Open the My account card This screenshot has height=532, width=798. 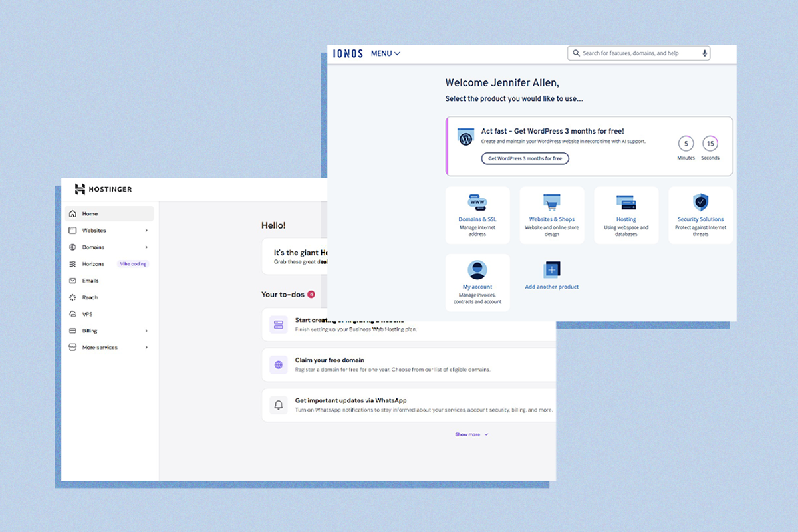point(477,283)
